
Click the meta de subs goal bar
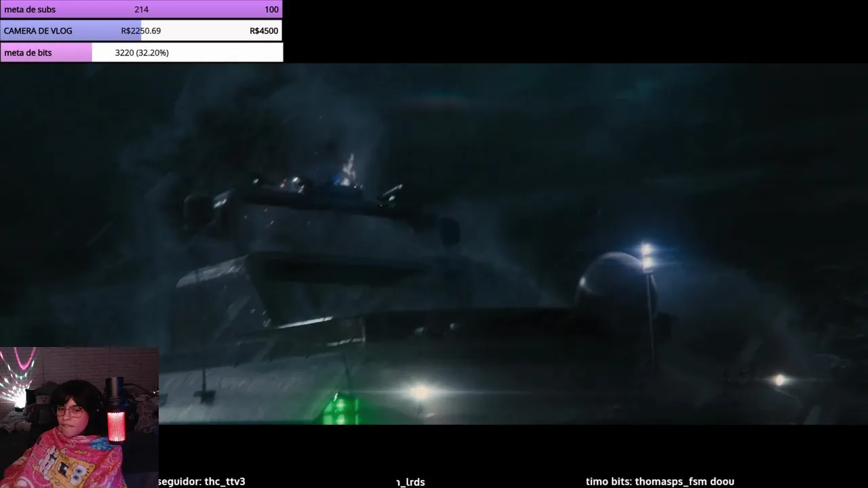coord(141,9)
